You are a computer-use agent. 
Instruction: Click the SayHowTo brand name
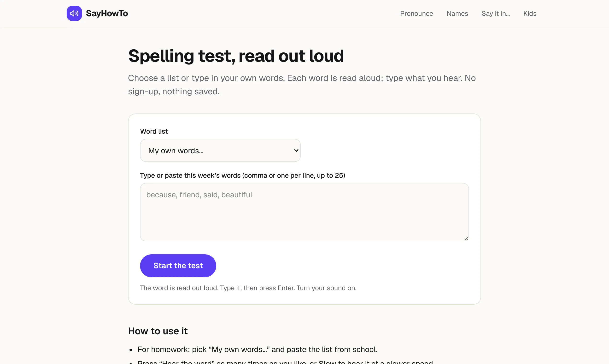pos(107,13)
